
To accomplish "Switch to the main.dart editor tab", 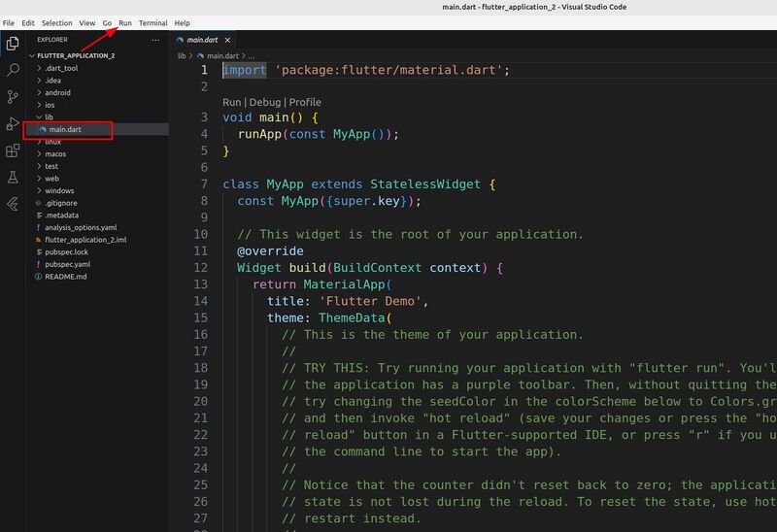I will [202, 40].
